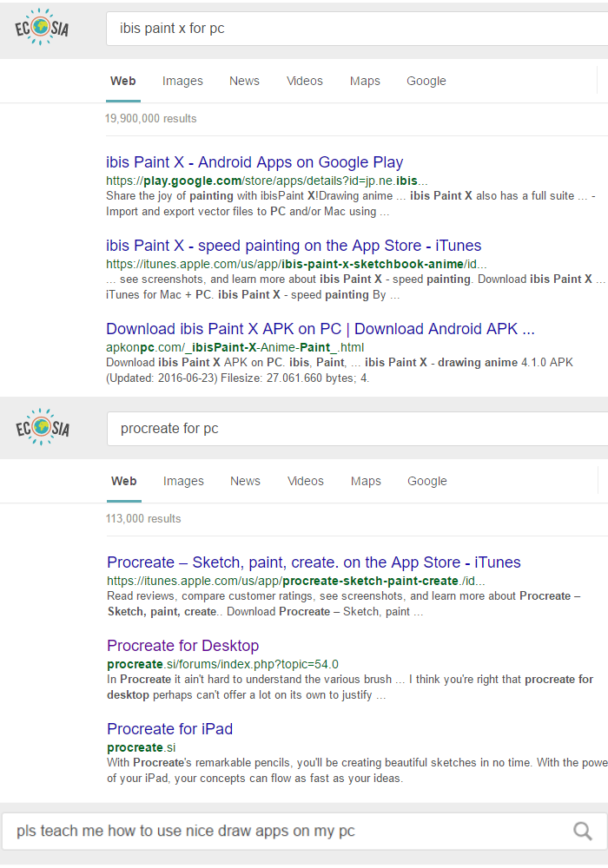Open Procreate – Sketch, paint, create iTunes result
The height and width of the screenshot is (868, 608).
314,562
